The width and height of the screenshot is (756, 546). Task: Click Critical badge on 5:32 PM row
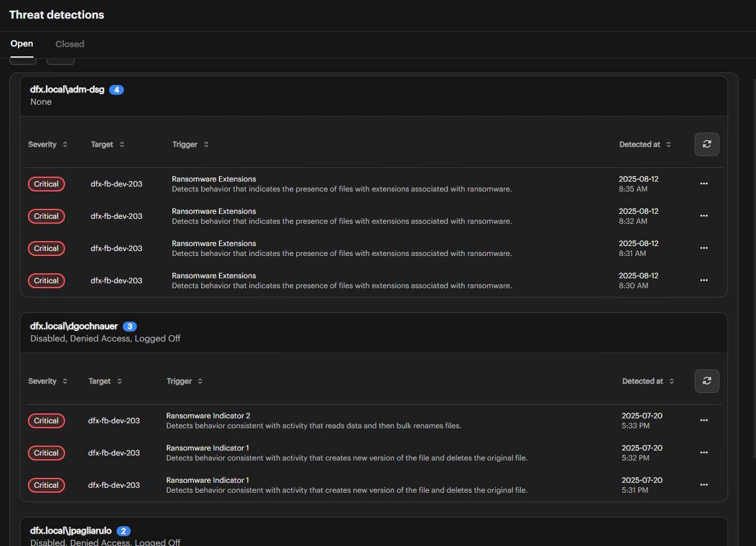point(46,453)
